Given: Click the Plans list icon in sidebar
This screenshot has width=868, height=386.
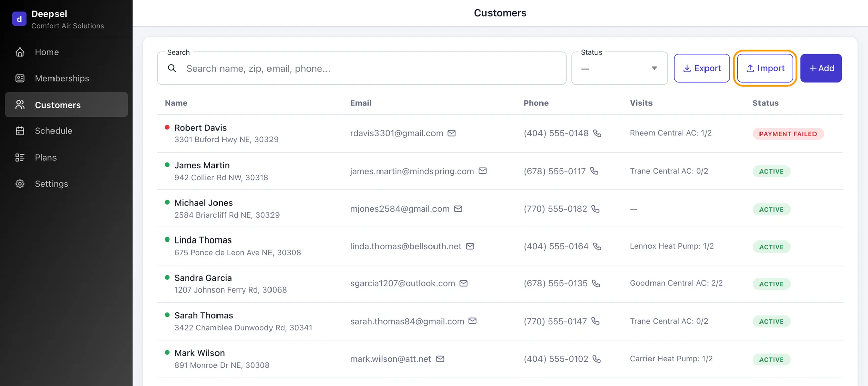Looking at the screenshot, I should pos(20,158).
